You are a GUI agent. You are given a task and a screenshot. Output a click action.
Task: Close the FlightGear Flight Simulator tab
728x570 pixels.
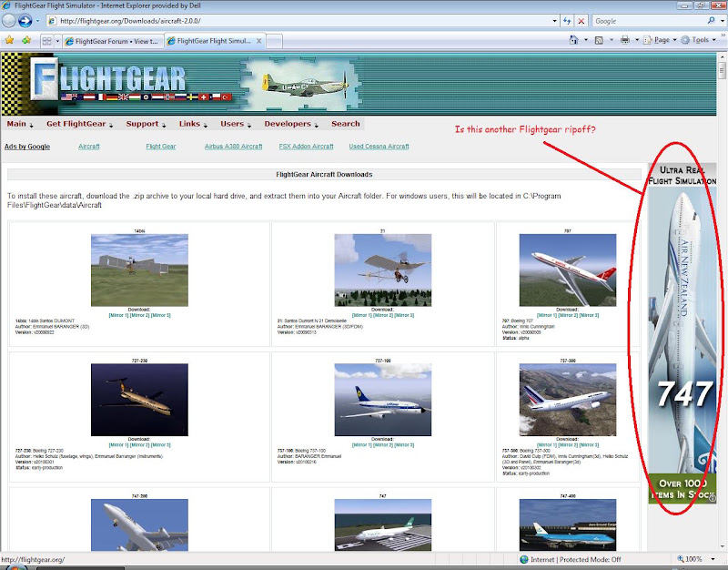pos(259,41)
